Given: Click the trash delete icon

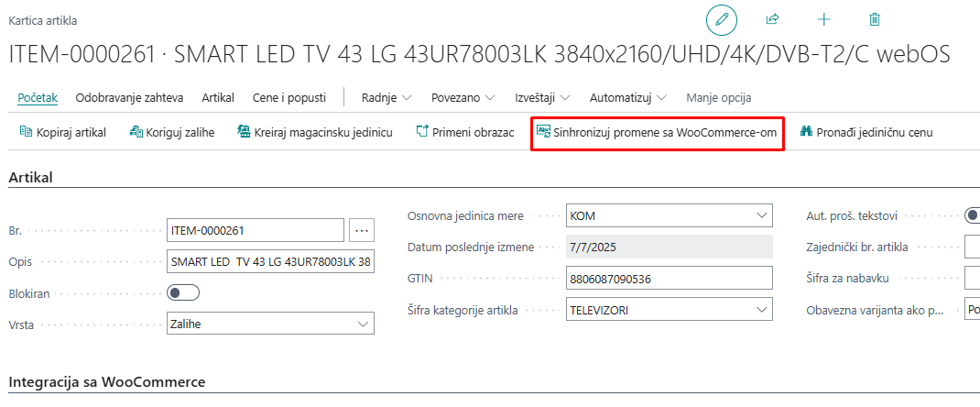Looking at the screenshot, I should click(875, 19).
